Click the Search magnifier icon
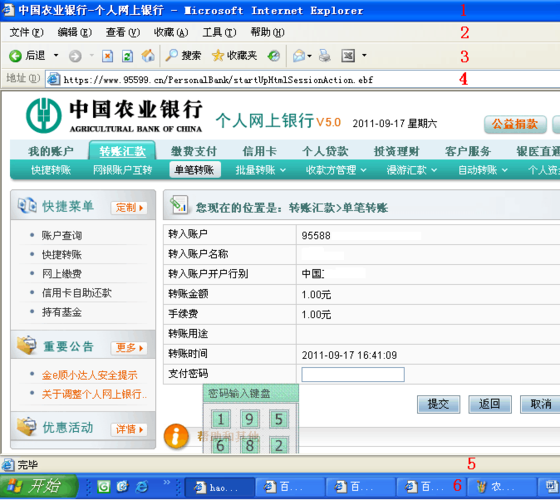The image size is (560, 500). click(x=172, y=55)
